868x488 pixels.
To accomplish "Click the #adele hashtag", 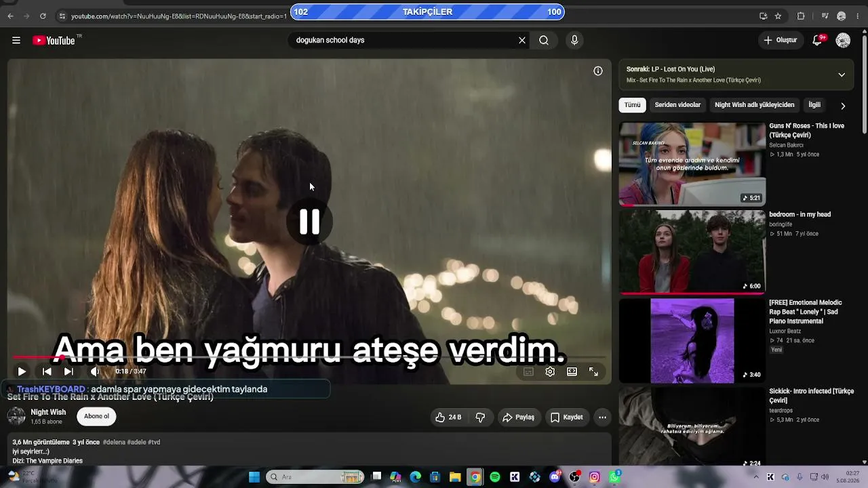I will (x=136, y=442).
